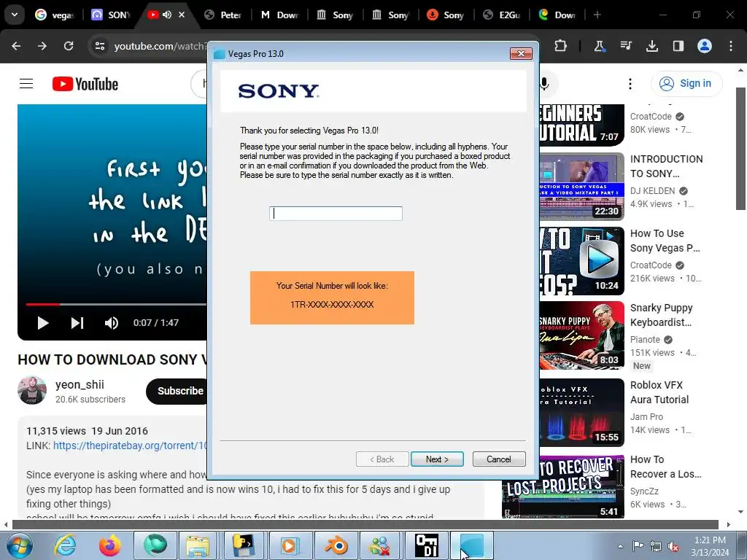
Task: Open How To Recover Lost Projects thumbnail
Action: 562,486
